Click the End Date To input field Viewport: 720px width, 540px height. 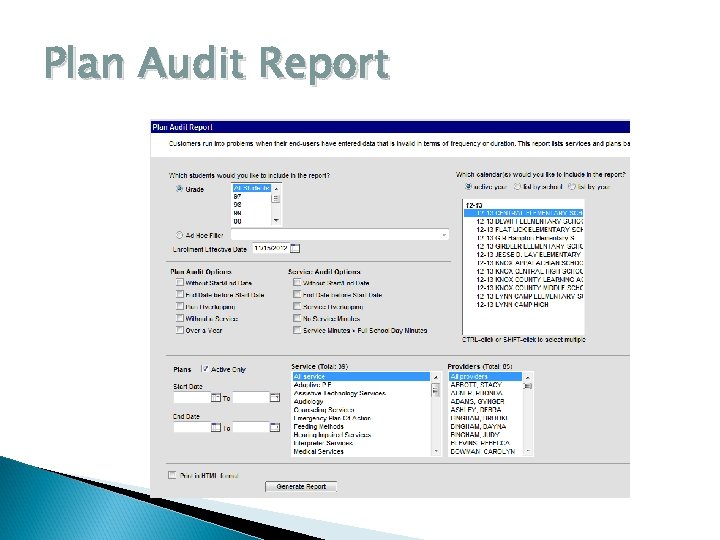click(x=251, y=428)
